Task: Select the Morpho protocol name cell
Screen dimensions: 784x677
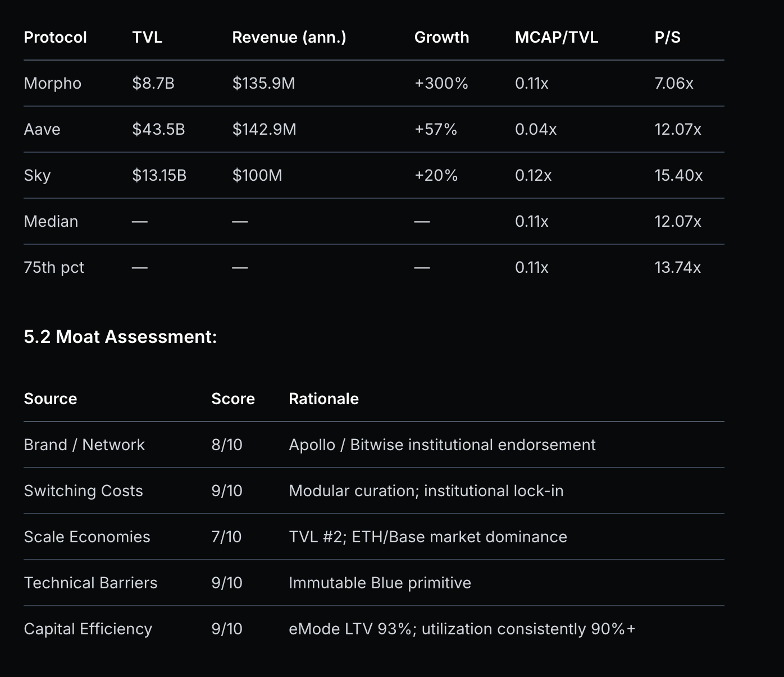Action: coord(52,83)
